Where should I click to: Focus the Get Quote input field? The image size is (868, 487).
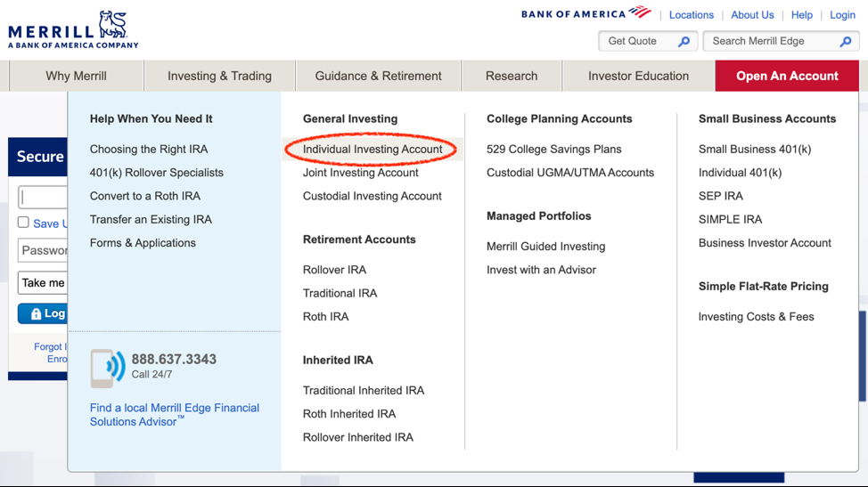pos(646,42)
